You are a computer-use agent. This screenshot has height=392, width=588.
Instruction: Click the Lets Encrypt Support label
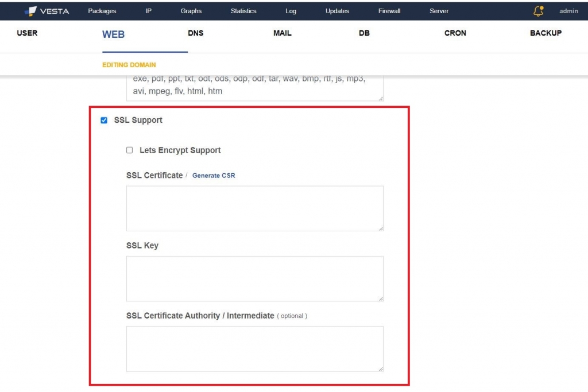(180, 150)
